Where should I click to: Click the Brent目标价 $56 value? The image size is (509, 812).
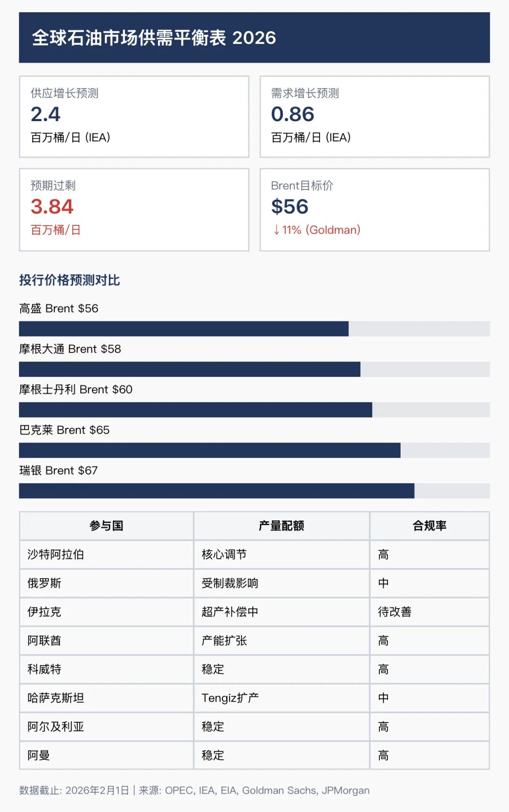point(290,206)
